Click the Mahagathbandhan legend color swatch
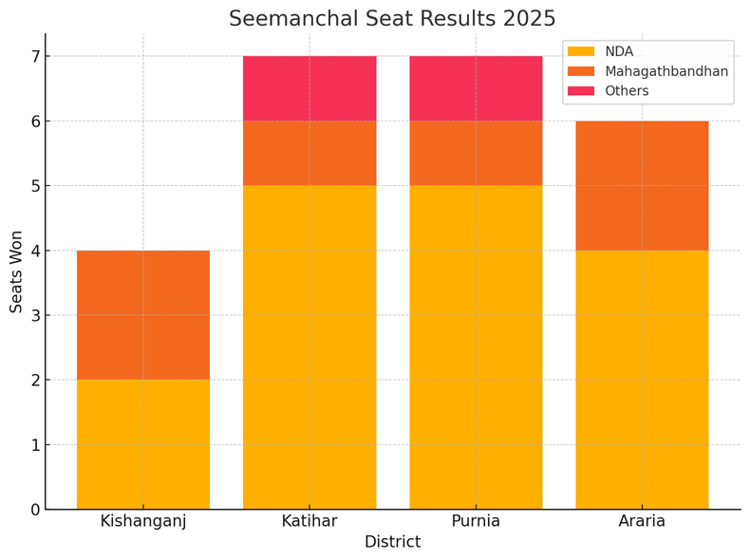The width and height of the screenshot is (750, 560). pos(581,71)
